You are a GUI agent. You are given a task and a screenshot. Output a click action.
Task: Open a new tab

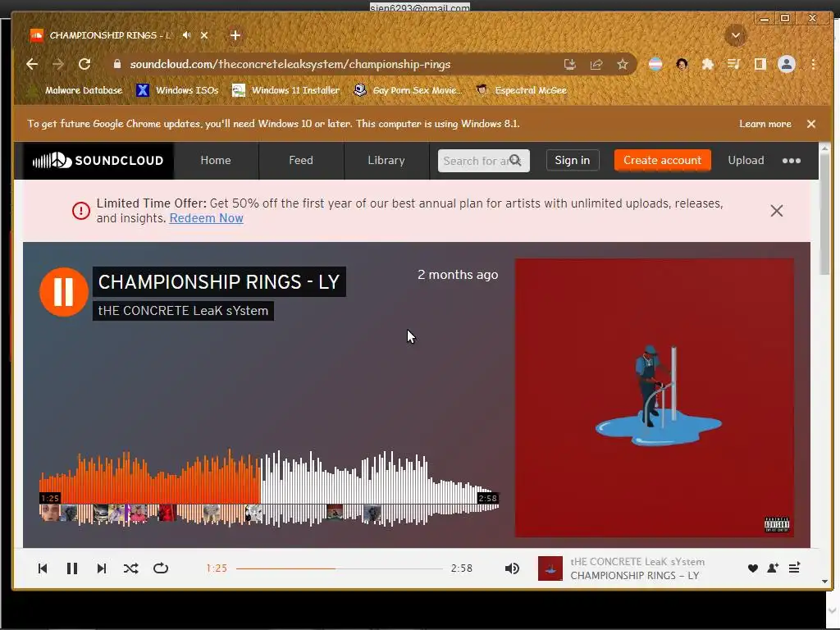pos(235,35)
